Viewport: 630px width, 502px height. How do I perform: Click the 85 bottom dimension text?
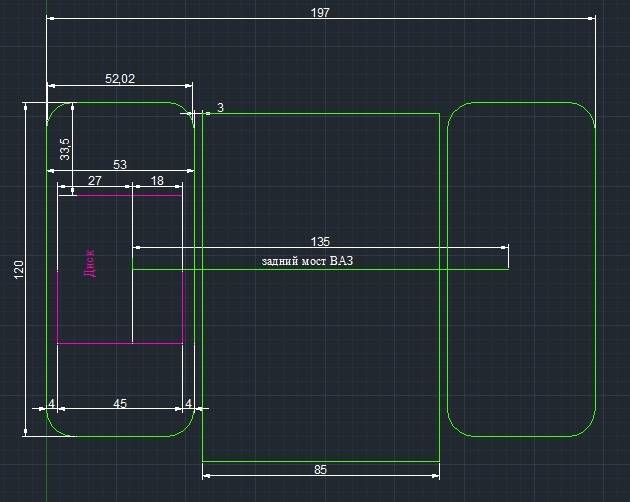coord(320,470)
